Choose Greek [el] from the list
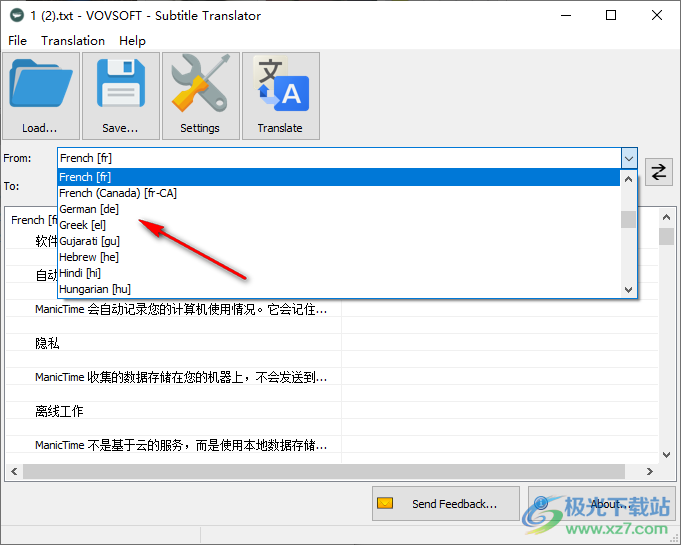 click(x=339, y=225)
